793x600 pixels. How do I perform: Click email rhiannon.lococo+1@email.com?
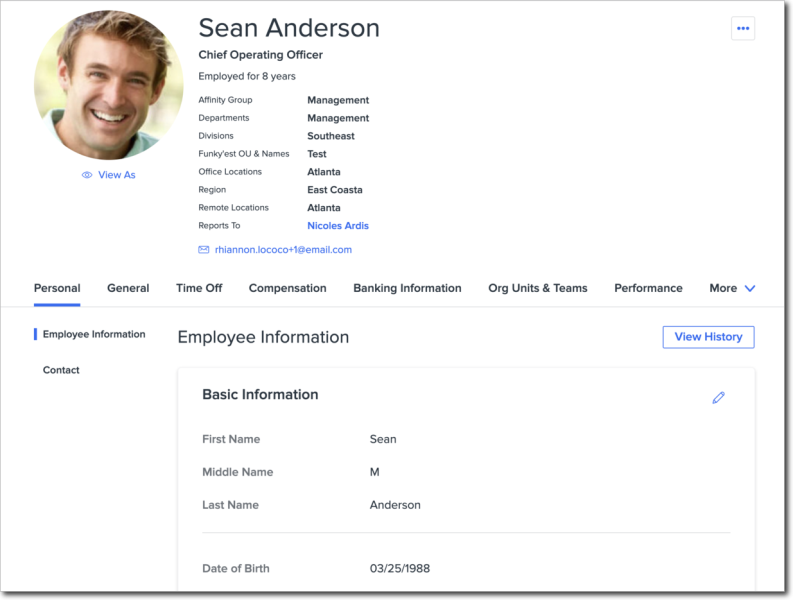click(x=283, y=250)
